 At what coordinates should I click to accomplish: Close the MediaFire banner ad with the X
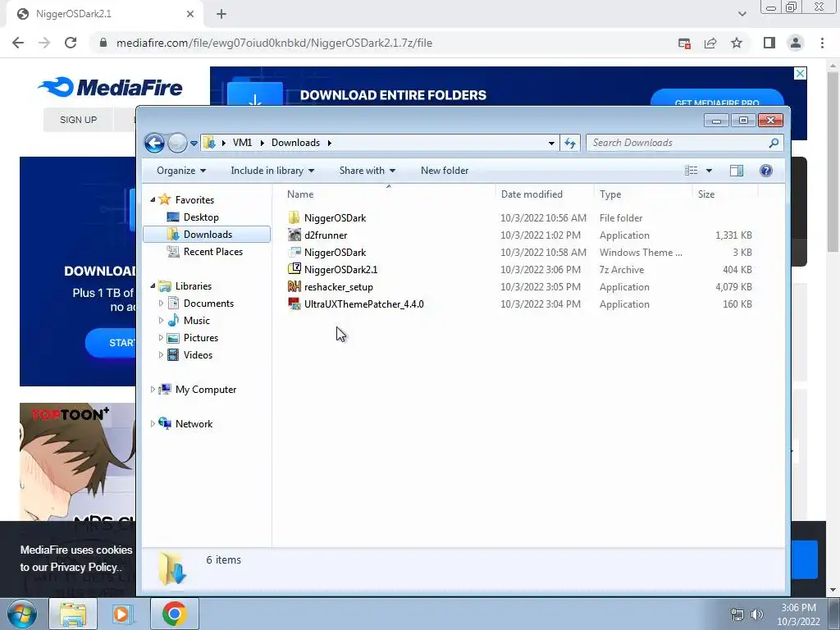pyautogui.click(x=800, y=73)
